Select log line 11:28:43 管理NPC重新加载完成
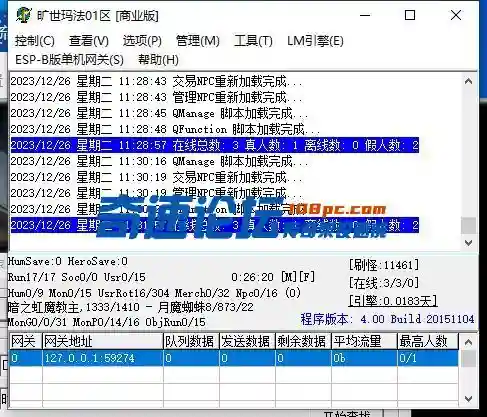This screenshot has height=417, width=487. click(x=157, y=97)
